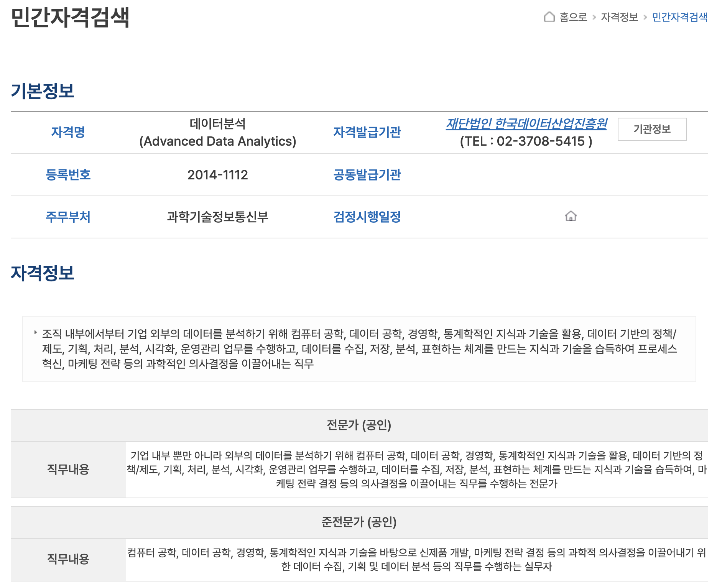Open the exam schedule homepage icon

click(571, 216)
